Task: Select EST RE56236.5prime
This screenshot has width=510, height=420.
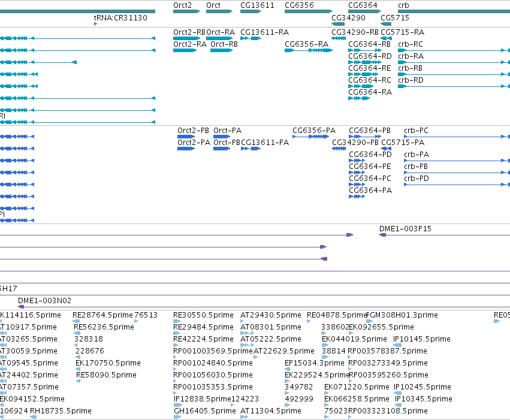Action: tap(77, 333)
